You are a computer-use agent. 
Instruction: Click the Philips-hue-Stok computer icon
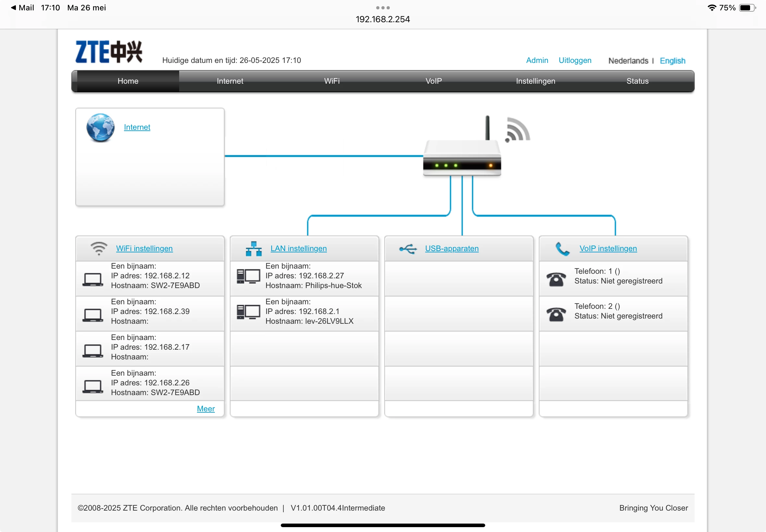[248, 276]
